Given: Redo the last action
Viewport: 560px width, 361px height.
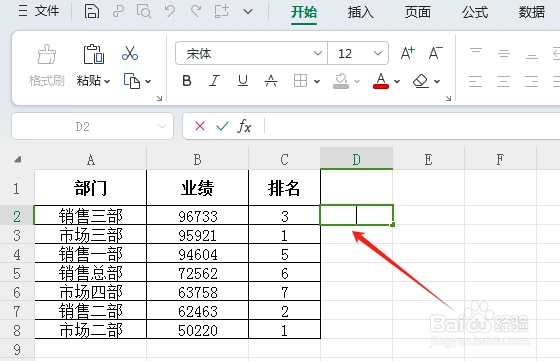Looking at the screenshot, I should tap(196, 11).
